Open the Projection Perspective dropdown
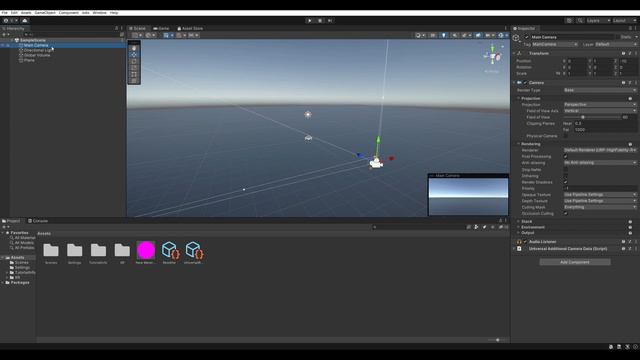640x360 pixels. (600, 104)
